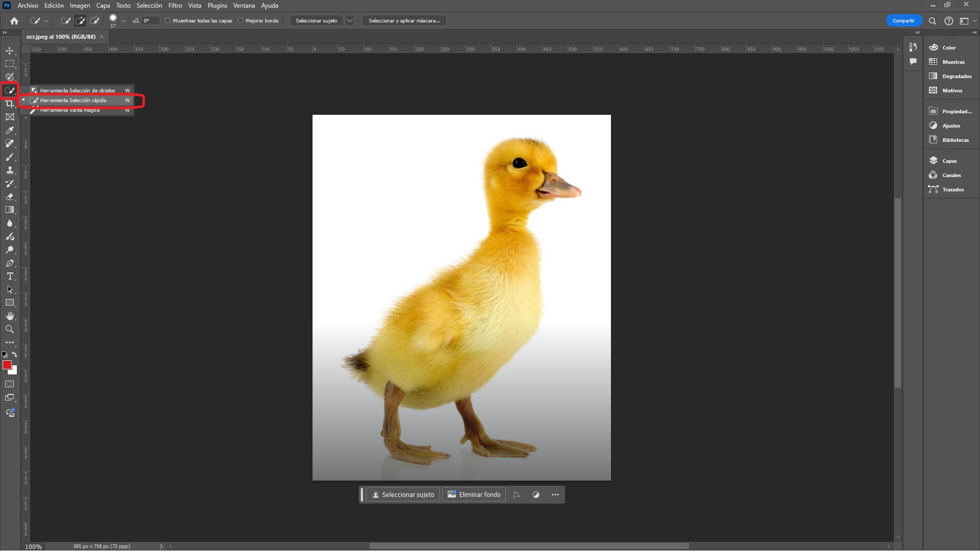Open the Imagen menu

pyautogui.click(x=80, y=6)
